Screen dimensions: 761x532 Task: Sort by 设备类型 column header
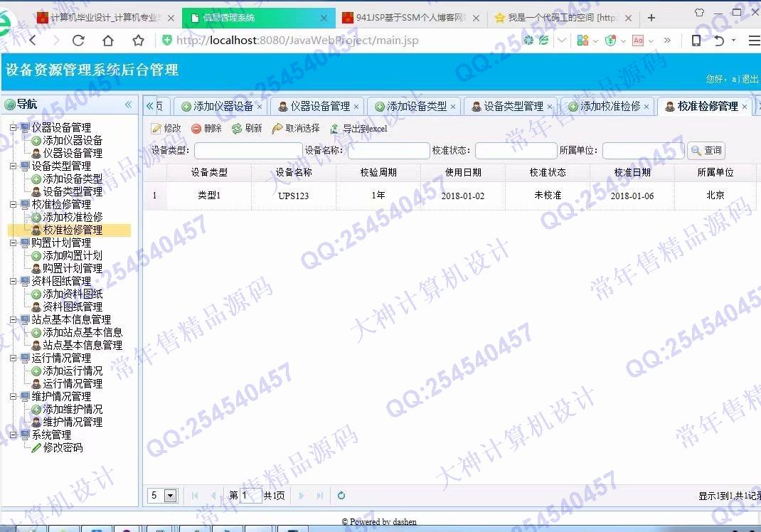coord(209,172)
